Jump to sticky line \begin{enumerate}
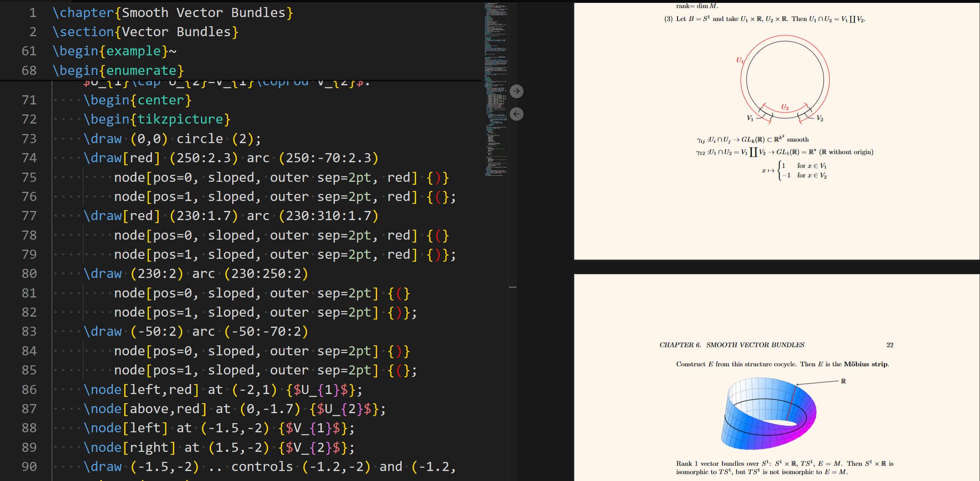This screenshot has height=481, width=980. pos(118,70)
